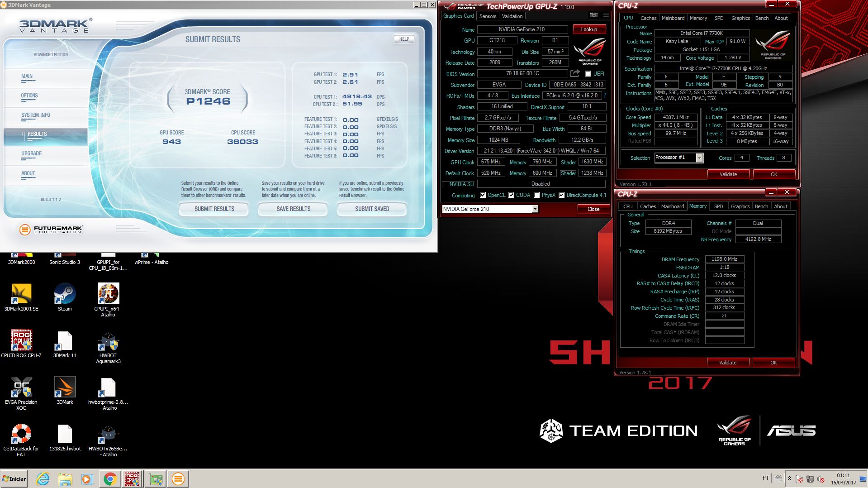Open hwbotprime-0.8 shortcut icon

(x=108, y=393)
